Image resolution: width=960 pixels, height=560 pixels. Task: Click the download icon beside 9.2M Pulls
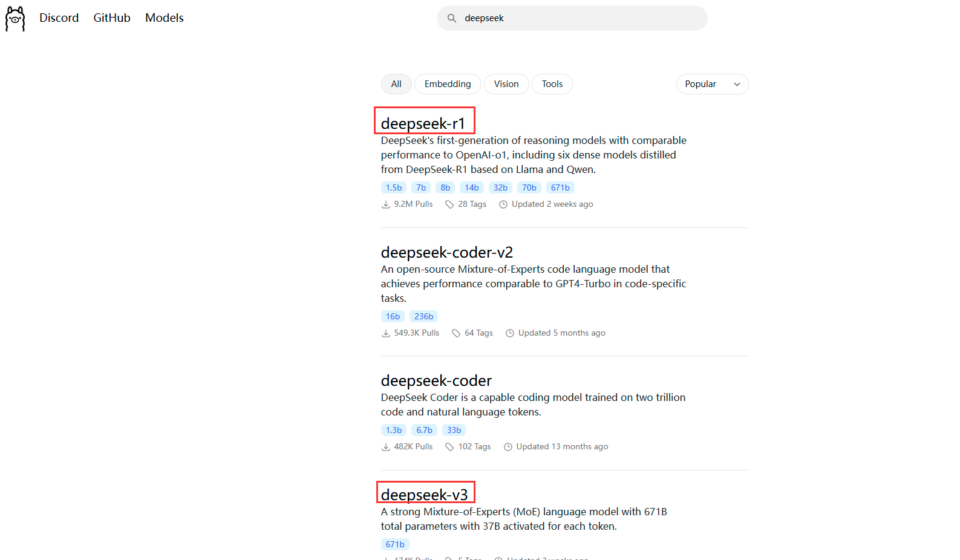coord(386,204)
